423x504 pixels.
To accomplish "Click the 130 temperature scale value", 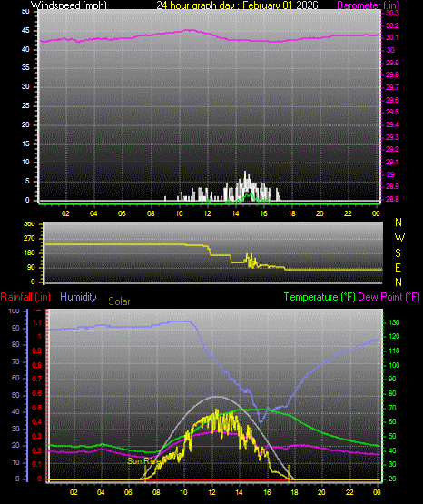I will (x=394, y=322).
